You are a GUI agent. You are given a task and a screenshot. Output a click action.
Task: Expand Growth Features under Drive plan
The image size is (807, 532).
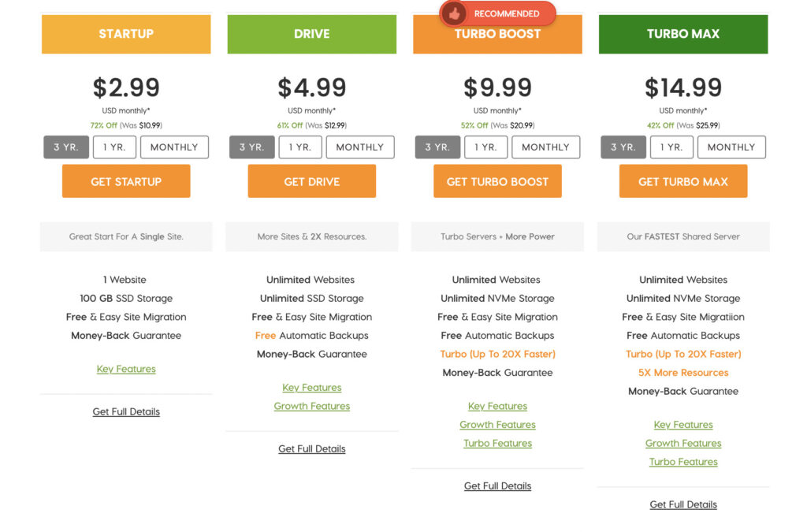tap(312, 406)
